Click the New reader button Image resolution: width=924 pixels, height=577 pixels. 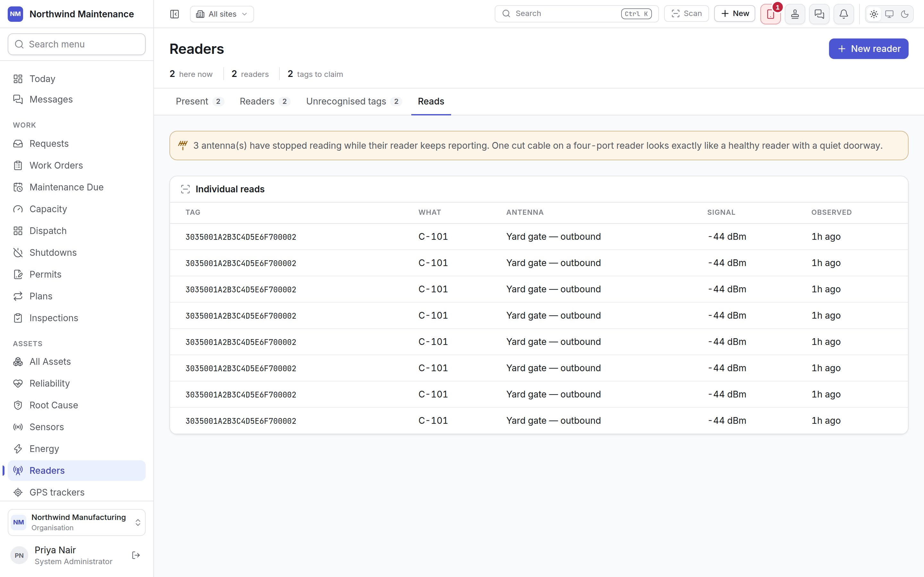pos(868,49)
